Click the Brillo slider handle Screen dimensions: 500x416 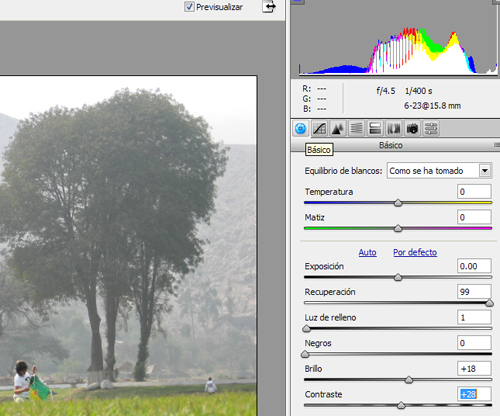409,380
